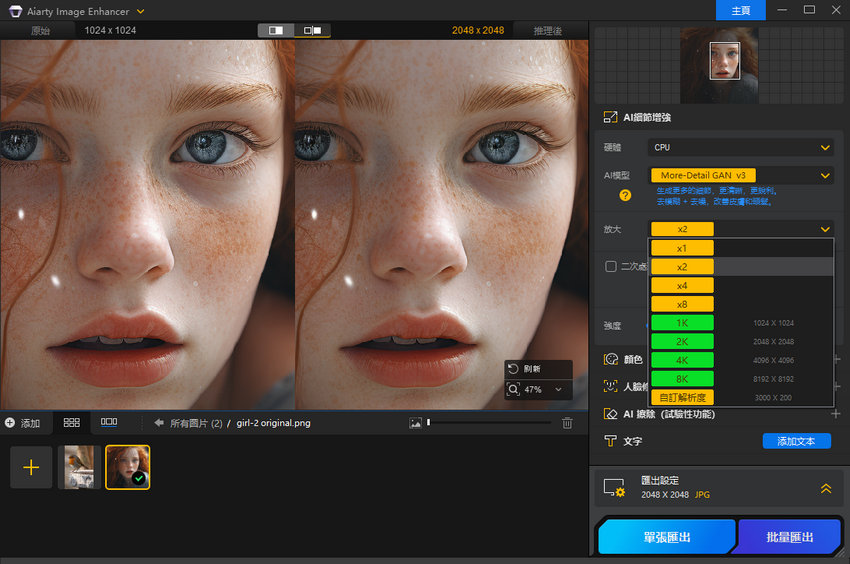Click the 添加 add images button

(22, 423)
